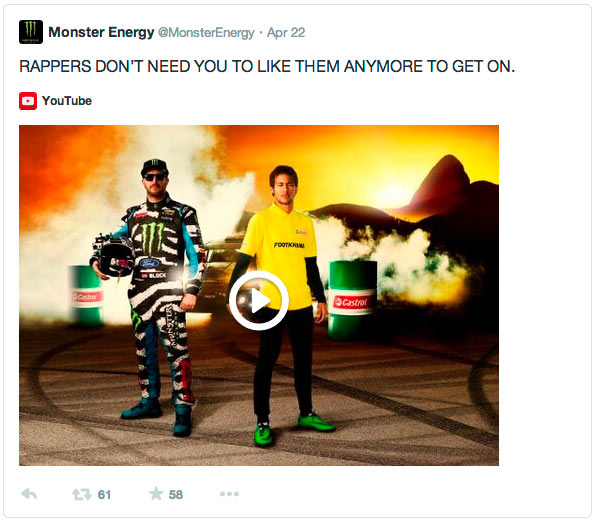This screenshot has width=598, height=523.
Task: Play the embedded video
Action: (x=259, y=301)
